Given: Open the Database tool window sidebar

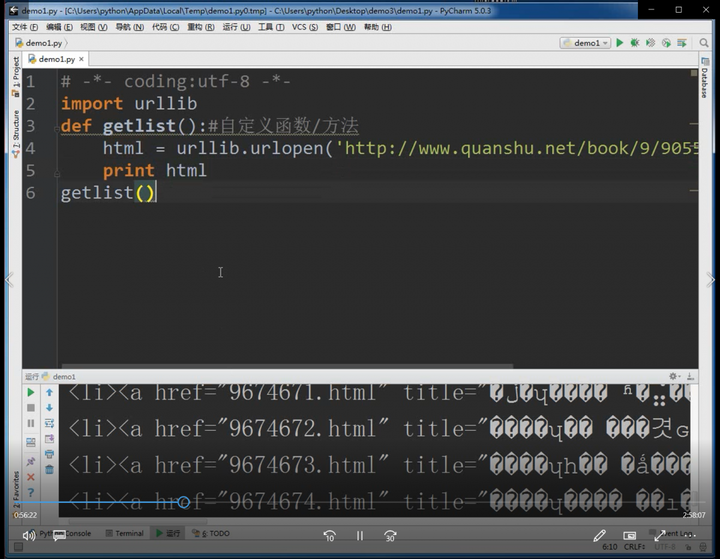Looking at the screenshot, I should click(x=704, y=77).
